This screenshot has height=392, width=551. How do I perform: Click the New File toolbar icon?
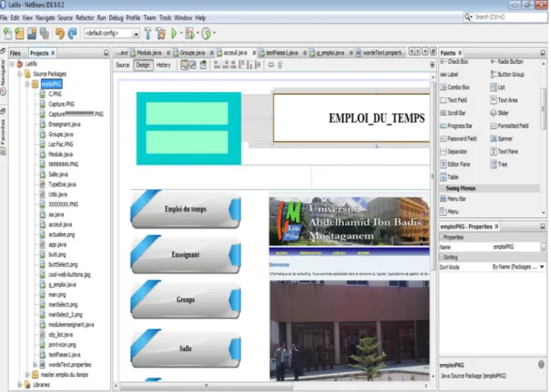(8, 33)
